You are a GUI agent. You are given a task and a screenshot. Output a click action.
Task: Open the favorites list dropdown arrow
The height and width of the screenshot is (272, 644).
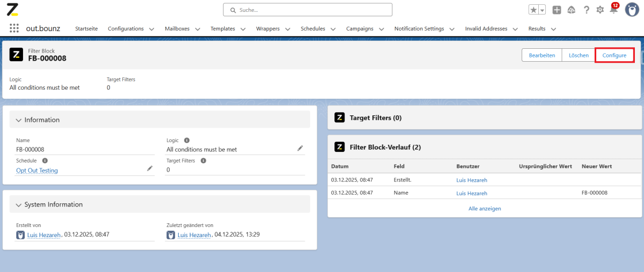[542, 10]
